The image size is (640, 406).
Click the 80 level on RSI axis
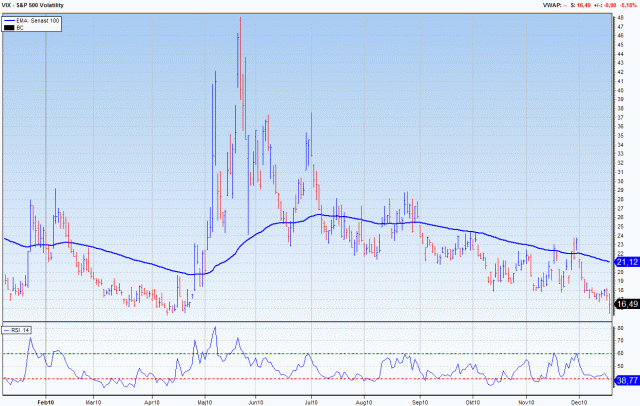[x=621, y=328]
